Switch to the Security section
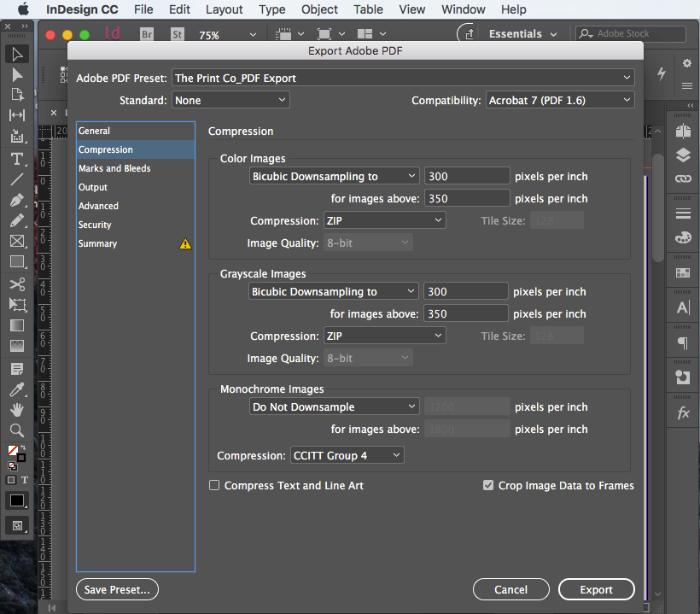The width and height of the screenshot is (700, 614). (136, 225)
